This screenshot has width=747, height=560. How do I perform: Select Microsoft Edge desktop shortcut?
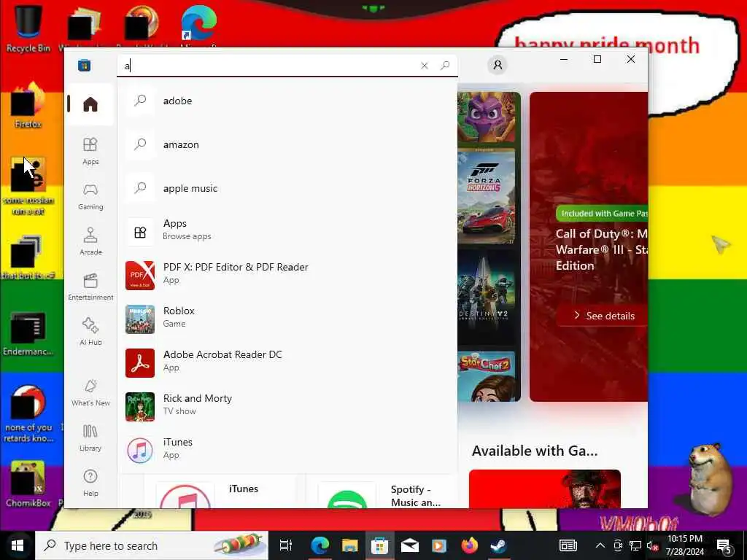click(x=198, y=26)
